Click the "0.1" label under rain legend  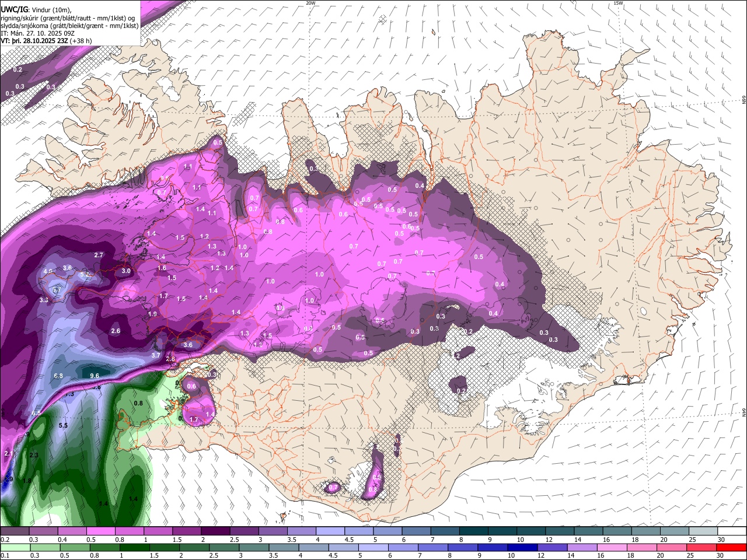click(4, 555)
